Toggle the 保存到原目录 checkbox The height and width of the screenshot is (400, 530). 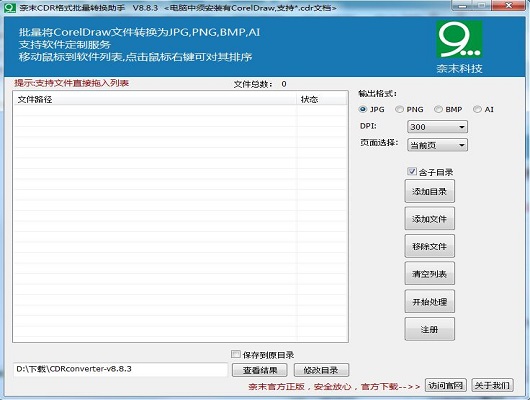(x=236, y=354)
